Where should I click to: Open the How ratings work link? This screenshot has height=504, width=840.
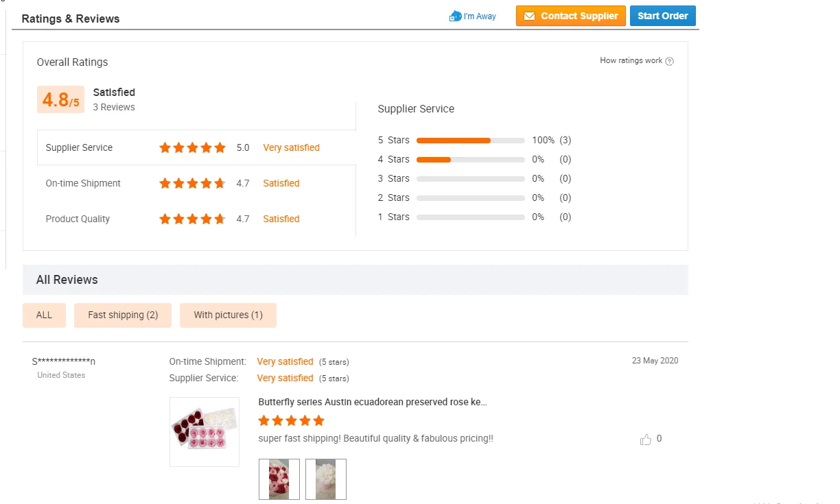coord(631,61)
